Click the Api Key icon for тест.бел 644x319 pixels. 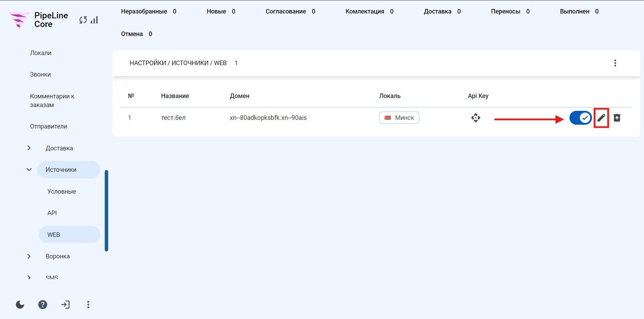(x=475, y=118)
